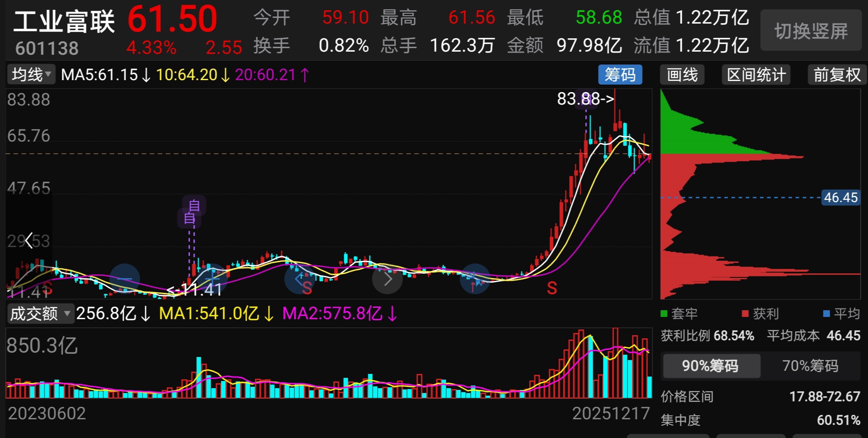Click the 总手 162.3万 value
This screenshot has width=868, height=438.
coord(462,45)
